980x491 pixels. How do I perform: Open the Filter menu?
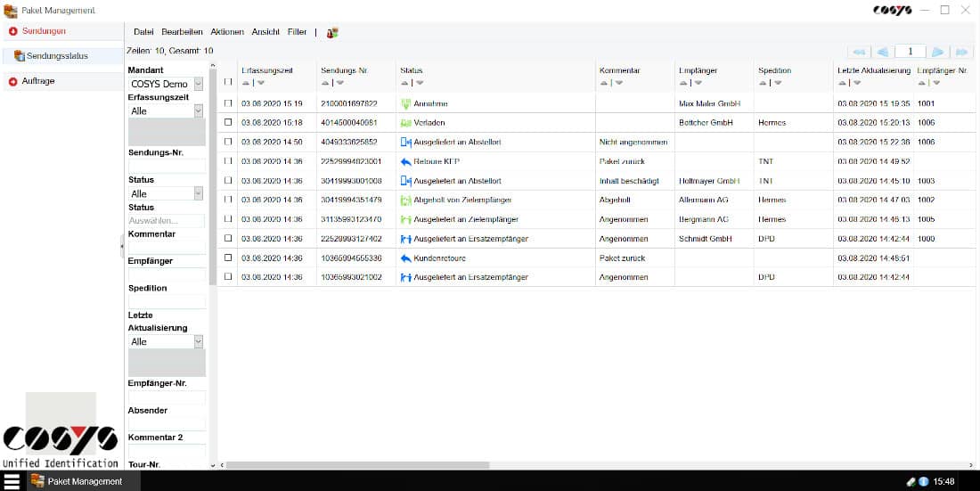click(x=297, y=32)
